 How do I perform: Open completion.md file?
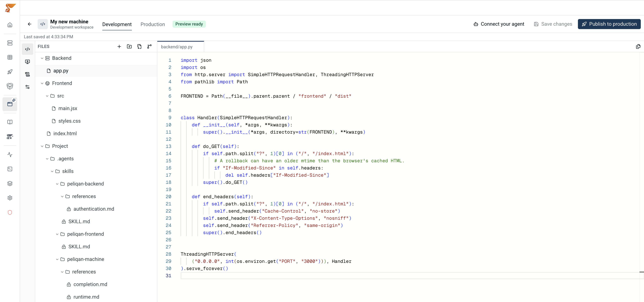[96, 284]
